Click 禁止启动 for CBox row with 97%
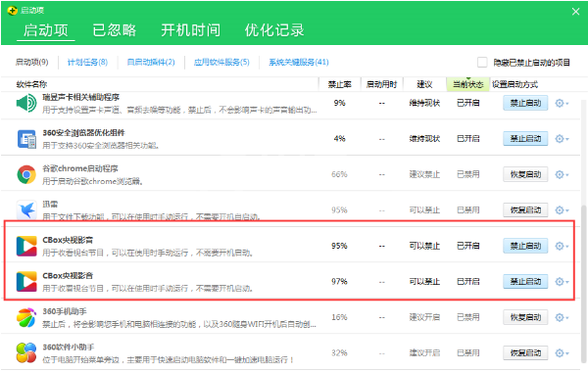This screenshot has height=371, width=588. pos(525,282)
